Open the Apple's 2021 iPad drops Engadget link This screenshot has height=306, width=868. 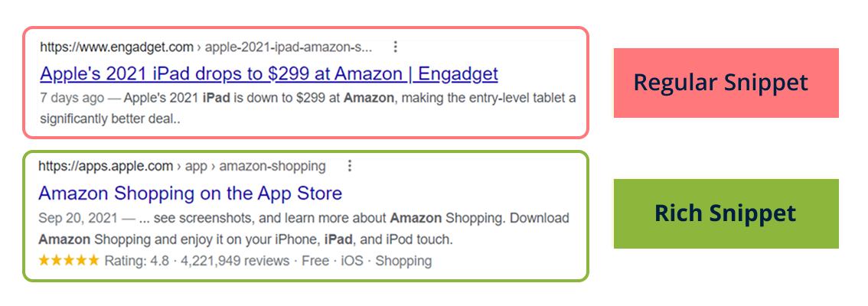pyautogui.click(x=269, y=74)
